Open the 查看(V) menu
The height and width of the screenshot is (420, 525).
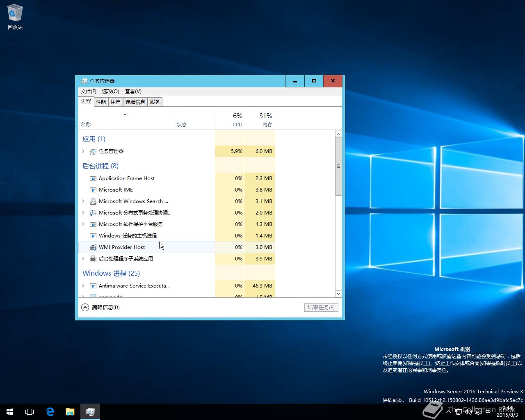(x=133, y=91)
